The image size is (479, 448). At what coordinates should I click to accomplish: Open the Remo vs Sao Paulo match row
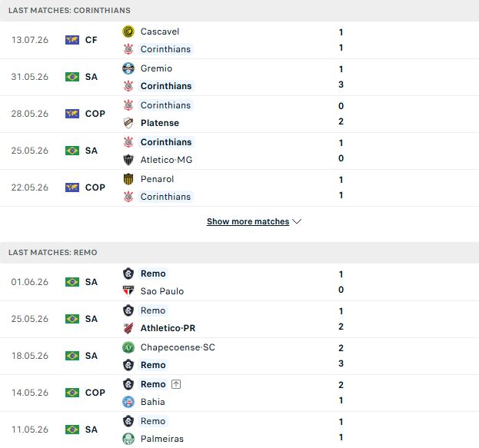point(240,282)
